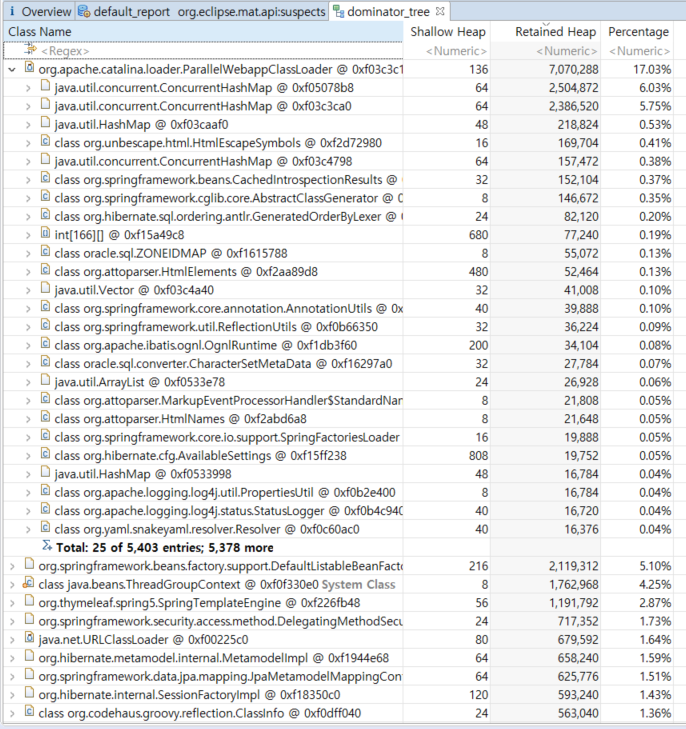Expand the HtmlEscapeSymbols class node
Viewport: 686px width, 729px height.
coord(28,143)
